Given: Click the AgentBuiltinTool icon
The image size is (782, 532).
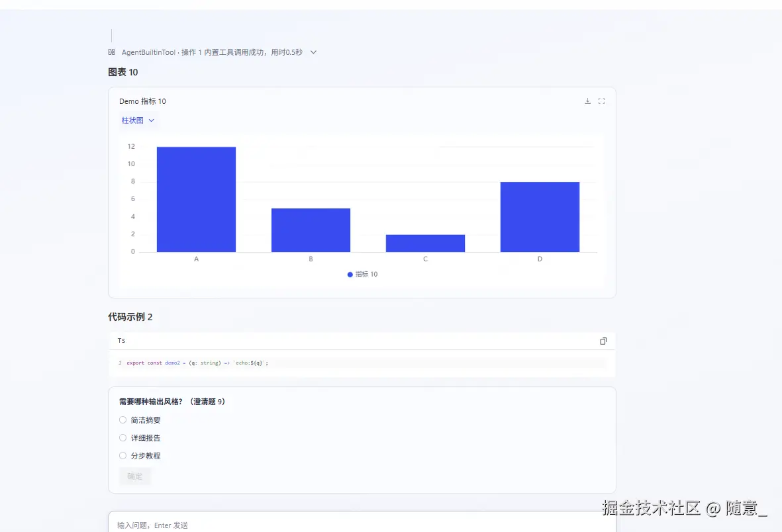Looking at the screenshot, I should (112, 52).
